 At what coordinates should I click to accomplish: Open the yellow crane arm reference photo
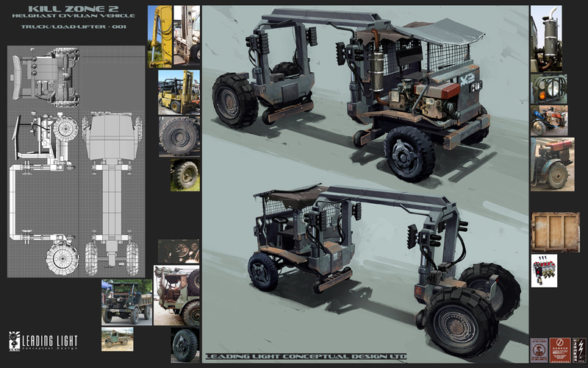coord(159,36)
